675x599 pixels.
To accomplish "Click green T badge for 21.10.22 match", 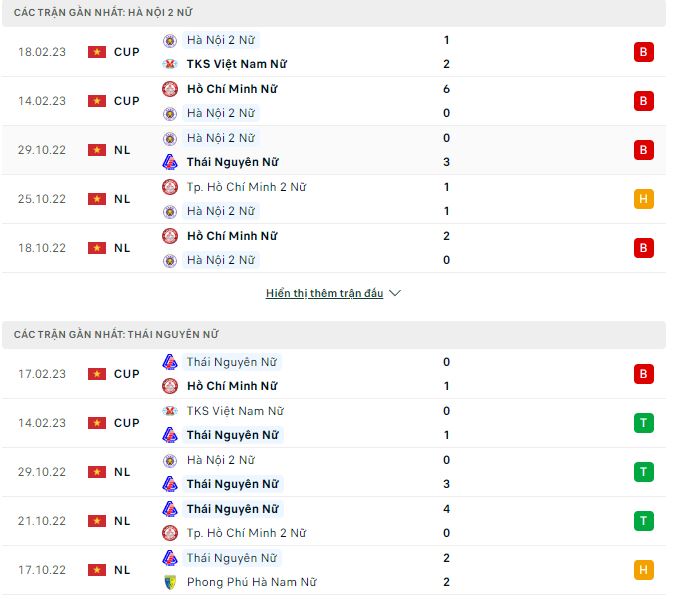I will [643, 521].
